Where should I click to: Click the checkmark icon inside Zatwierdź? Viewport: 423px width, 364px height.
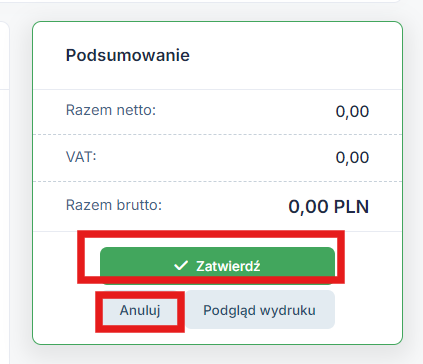181,266
